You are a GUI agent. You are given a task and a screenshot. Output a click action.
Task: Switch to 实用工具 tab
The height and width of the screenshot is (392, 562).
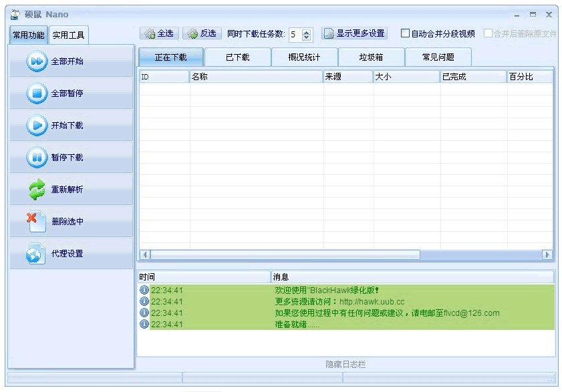coord(68,35)
